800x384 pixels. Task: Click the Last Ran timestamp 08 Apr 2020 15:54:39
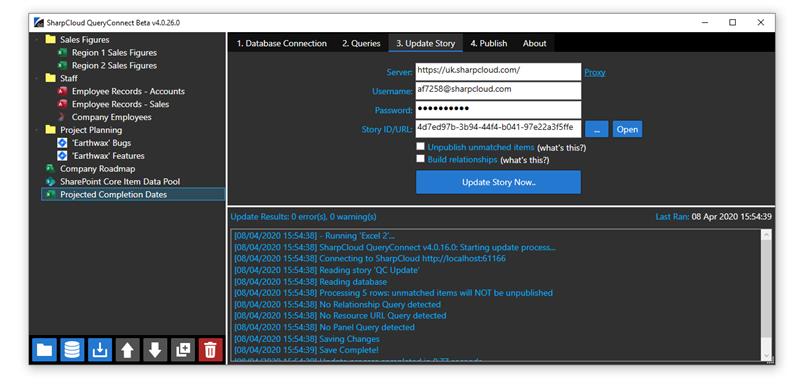(x=731, y=217)
